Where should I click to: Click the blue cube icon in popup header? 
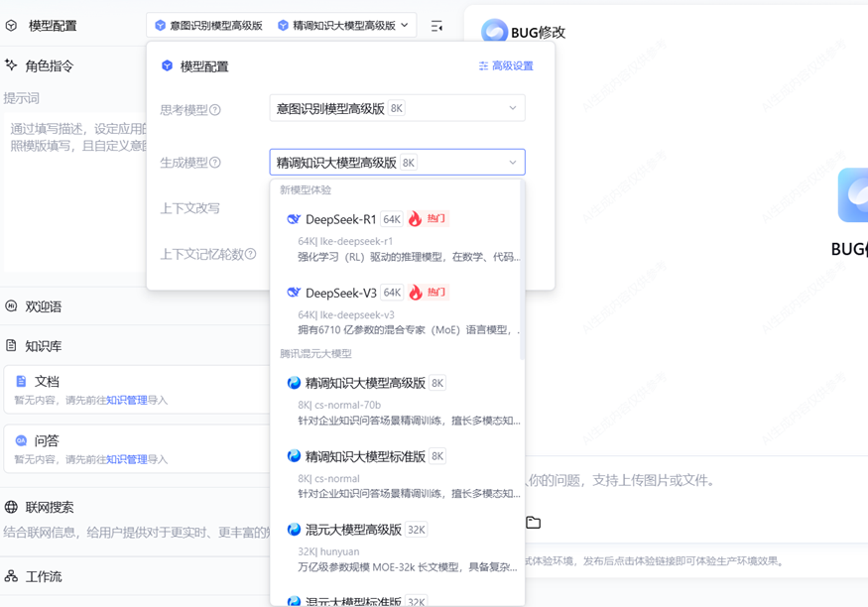[167, 65]
